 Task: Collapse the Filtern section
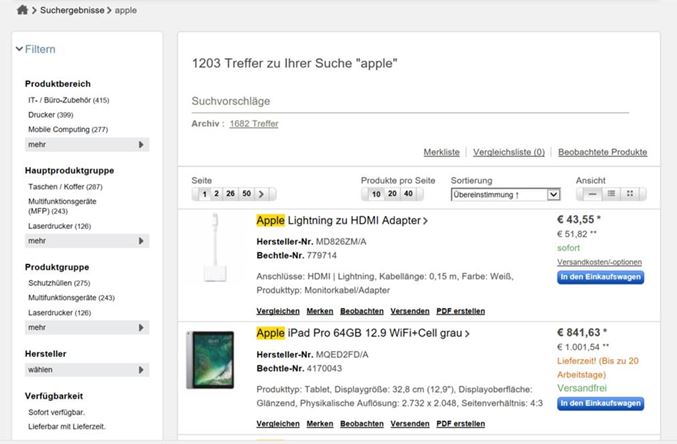36,49
